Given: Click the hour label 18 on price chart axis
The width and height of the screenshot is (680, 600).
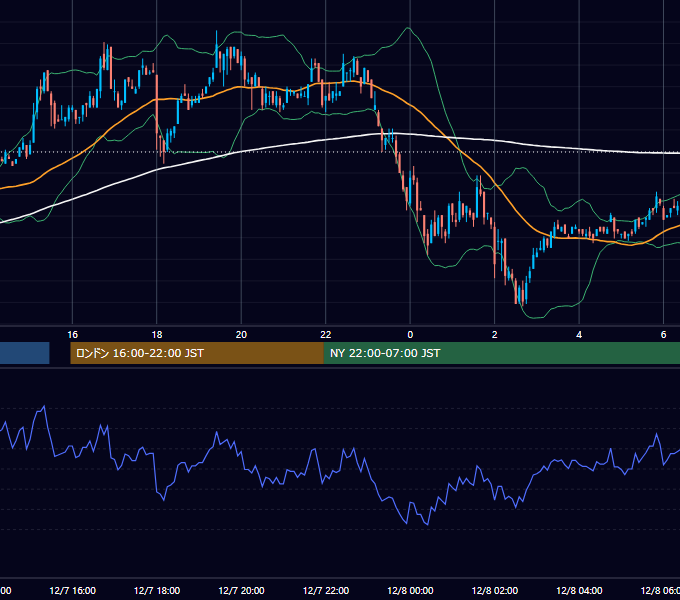Looking at the screenshot, I should coord(157,334).
